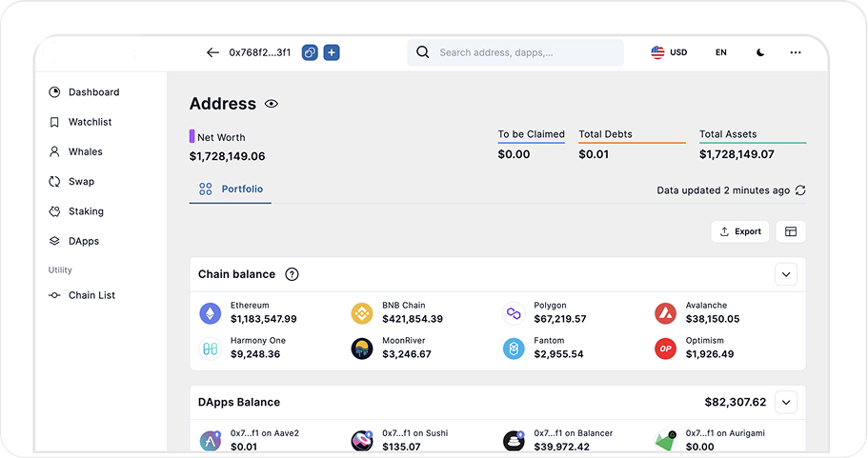The image size is (868, 458).
Task: Open the USD currency selector
Action: pyautogui.click(x=669, y=52)
